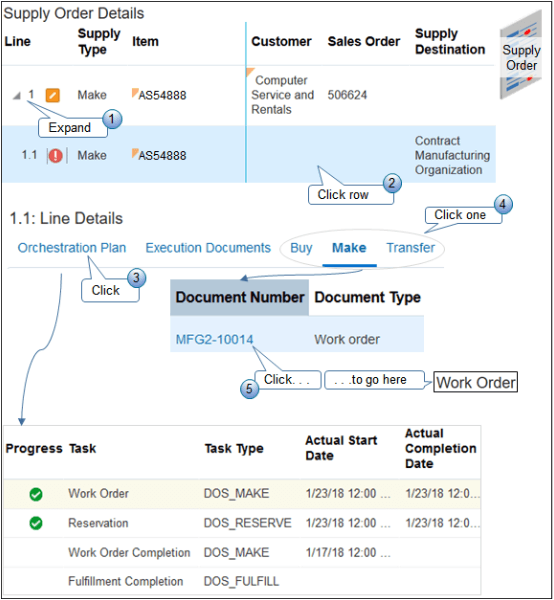Click DOS_FULFILL task type cell
This screenshot has width=554, height=600.
241,582
